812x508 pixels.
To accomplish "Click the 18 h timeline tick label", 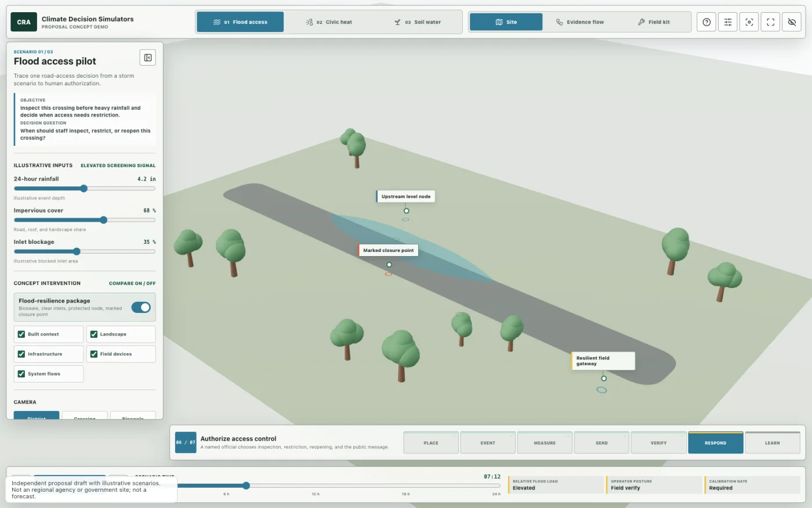I will tap(406, 494).
